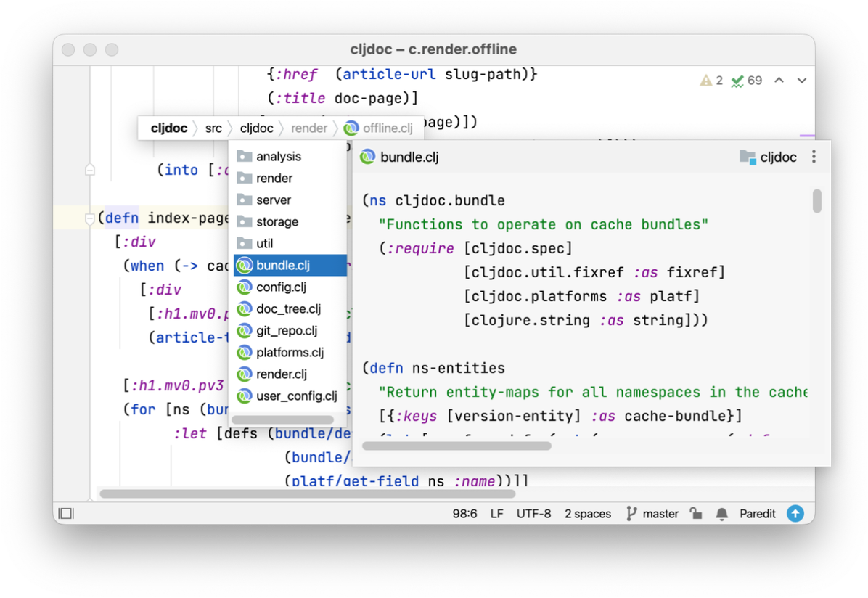Click the cljdoc.util.fixref require line in preview
The image size is (868, 598).
pyautogui.click(x=594, y=272)
